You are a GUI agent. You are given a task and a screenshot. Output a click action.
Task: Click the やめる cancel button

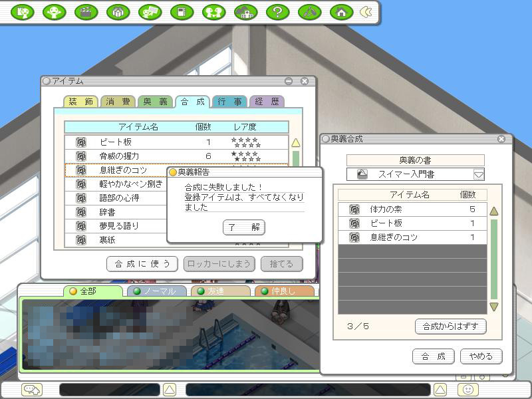pos(481,356)
